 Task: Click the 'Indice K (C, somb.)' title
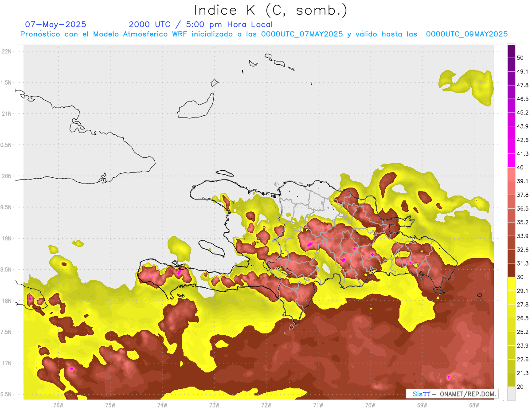coord(271,10)
